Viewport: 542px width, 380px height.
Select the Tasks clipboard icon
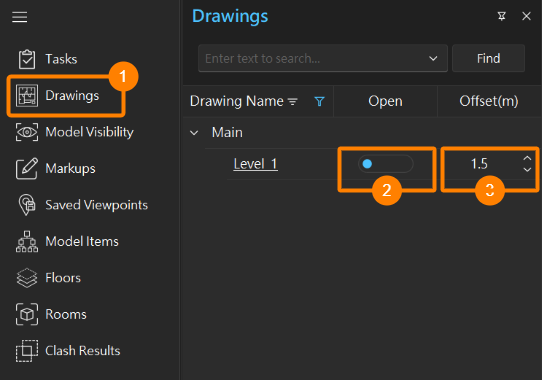click(x=27, y=59)
